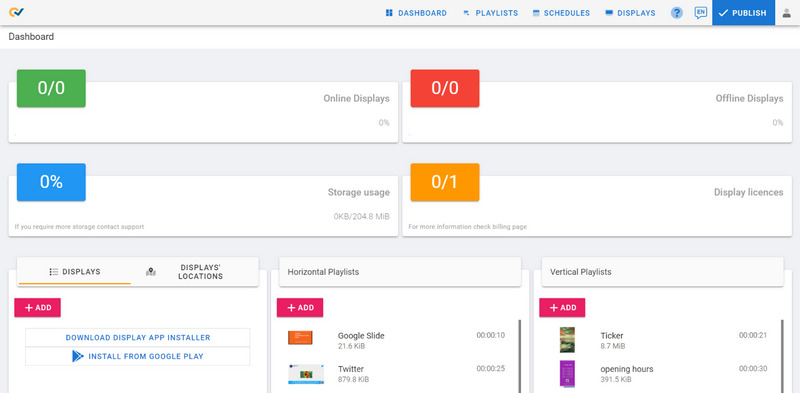Click the Horizontal Playlists scrollbar
Screen dimensions: 800x393
519,356
